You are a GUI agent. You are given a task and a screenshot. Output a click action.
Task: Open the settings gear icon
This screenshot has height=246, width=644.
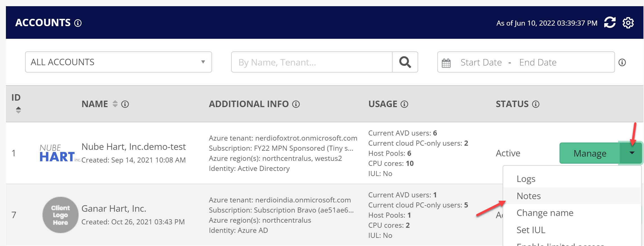click(628, 23)
